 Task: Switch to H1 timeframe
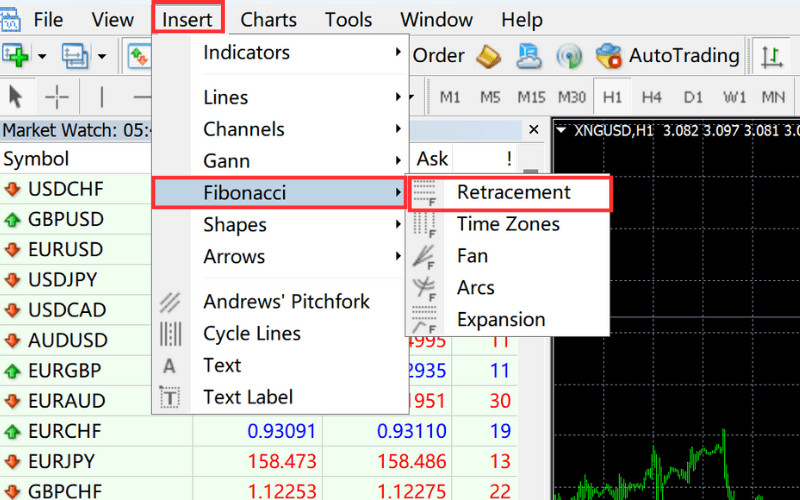click(x=612, y=97)
